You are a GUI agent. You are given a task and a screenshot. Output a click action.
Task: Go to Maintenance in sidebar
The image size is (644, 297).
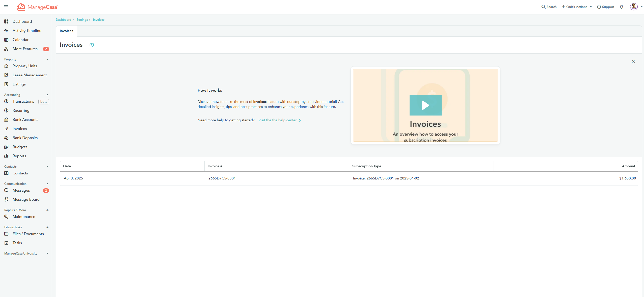pos(24,217)
